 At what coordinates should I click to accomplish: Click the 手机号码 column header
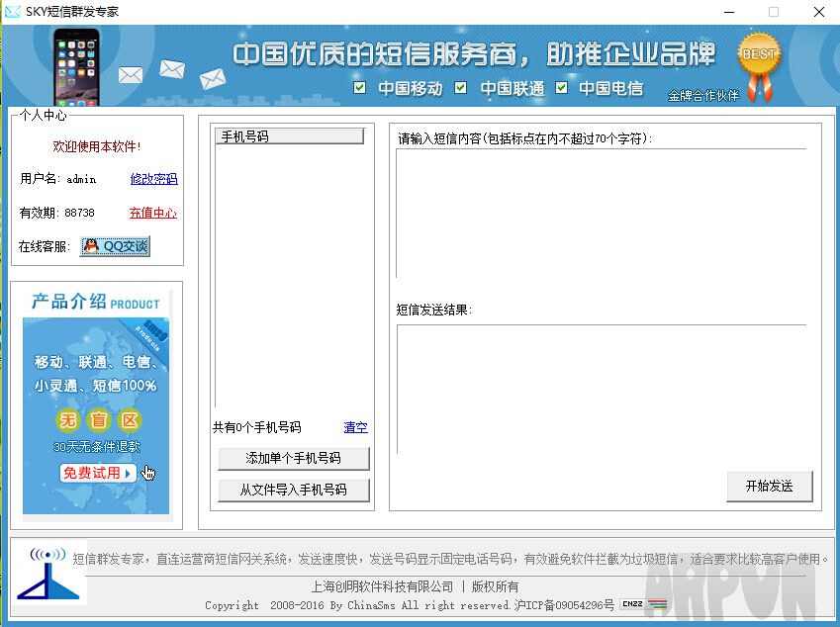point(289,136)
